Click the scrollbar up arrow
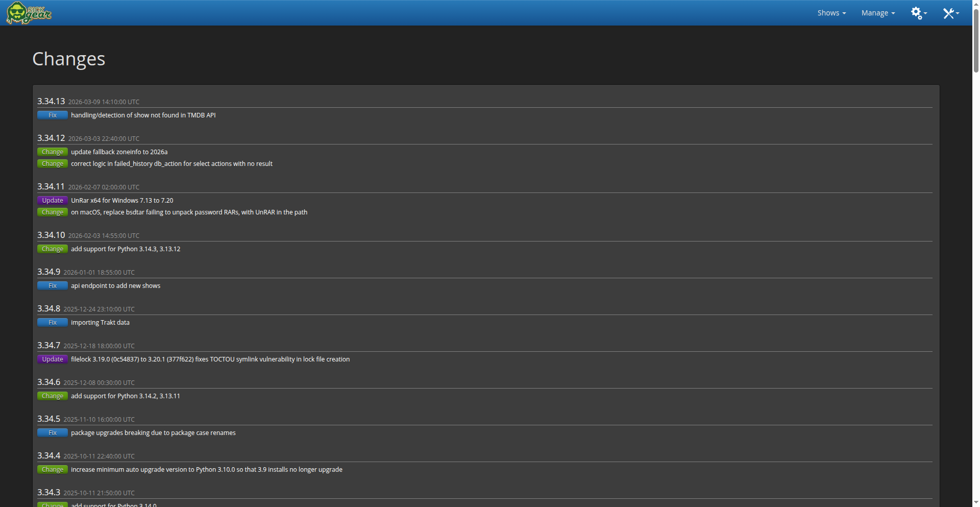Viewport: 980px width, 507px height. 976,4
